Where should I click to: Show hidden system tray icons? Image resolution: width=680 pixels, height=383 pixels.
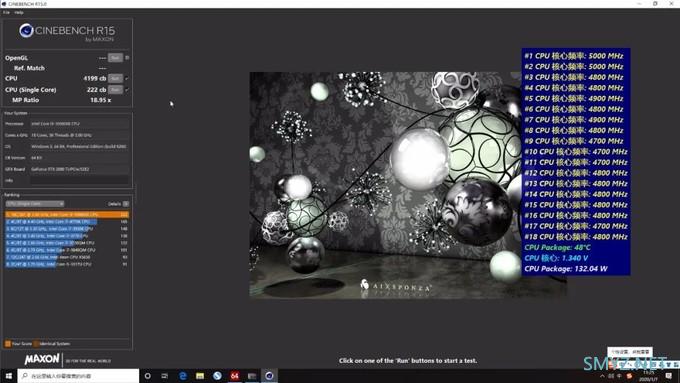(602, 376)
